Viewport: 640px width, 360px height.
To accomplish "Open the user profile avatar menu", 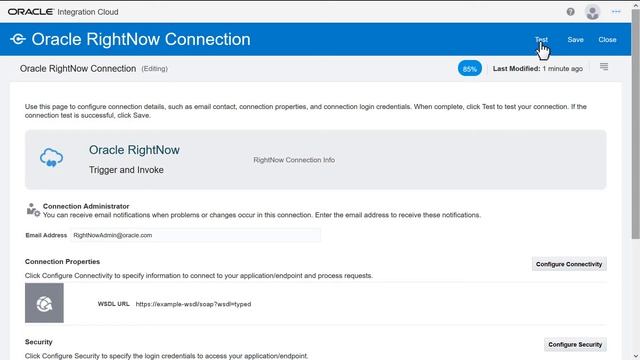I will point(592,12).
